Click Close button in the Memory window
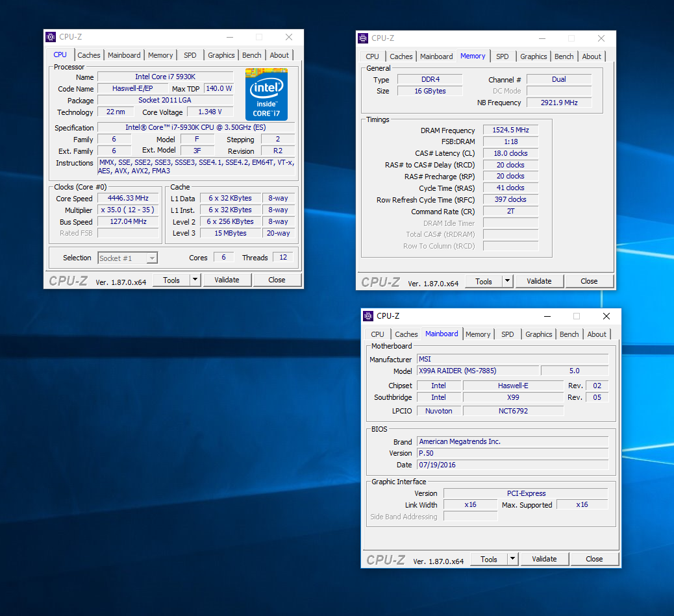The width and height of the screenshot is (674, 616). (589, 281)
